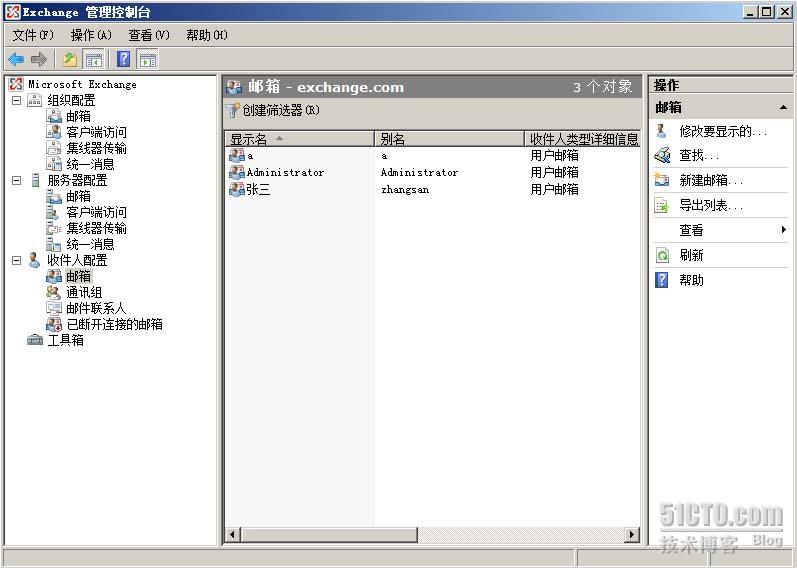The height and width of the screenshot is (568, 797).
Task: Collapse the 邮箱 section in actions pane
Action: (783, 107)
